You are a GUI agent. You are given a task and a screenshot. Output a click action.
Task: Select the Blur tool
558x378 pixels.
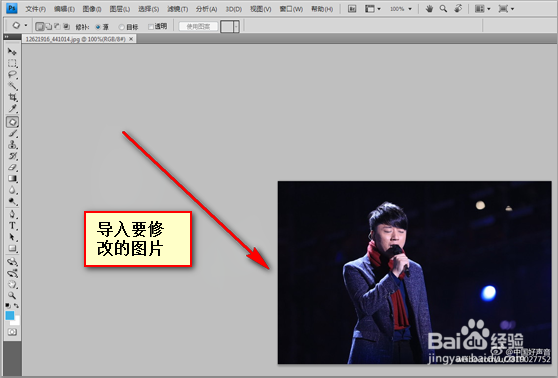tap(12, 190)
